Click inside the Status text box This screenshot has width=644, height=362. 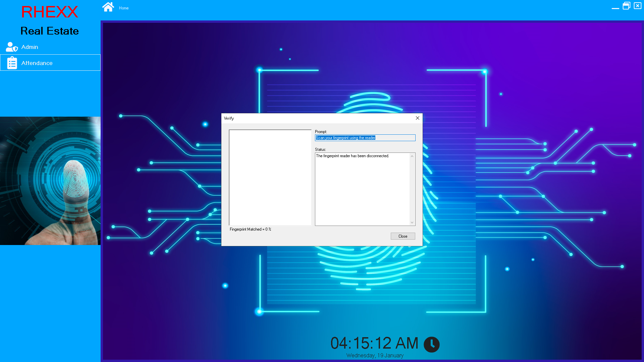click(362, 189)
